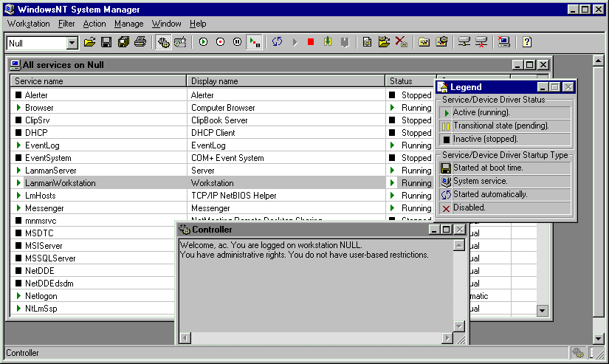The width and height of the screenshot is (609, 364).
Task: Select the MSSQLServer service
Action: pos(50,258)
